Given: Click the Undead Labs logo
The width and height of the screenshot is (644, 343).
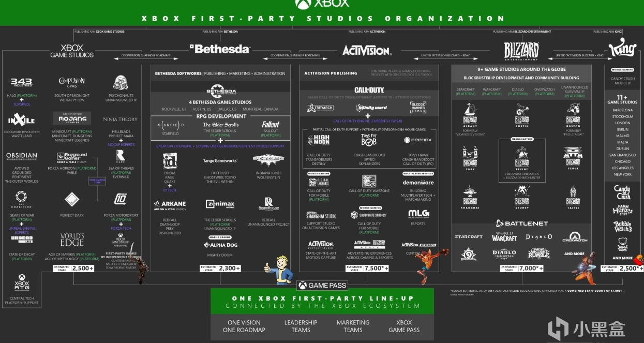Looking at the screenshot, I should 21,238.
